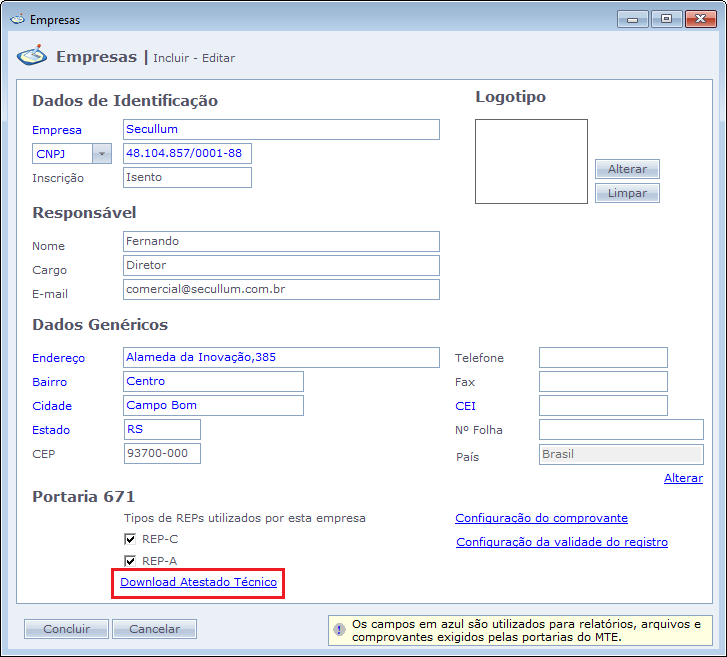
Task: Click the 'Logotipo' heading
Action: click(x=510, y=97)
